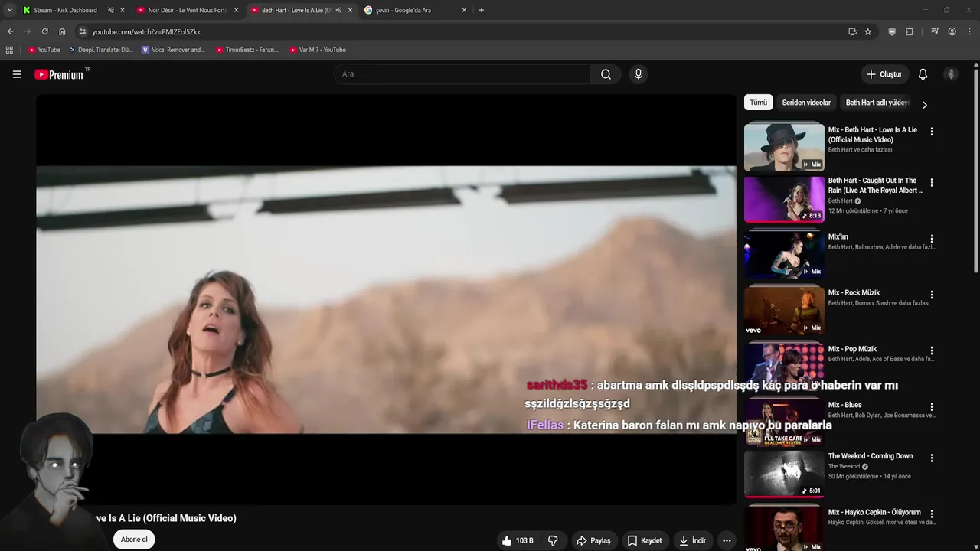980x551 pixels.
Task: Bookmark this page with the star icon
Action: click(x=867, y=31)
